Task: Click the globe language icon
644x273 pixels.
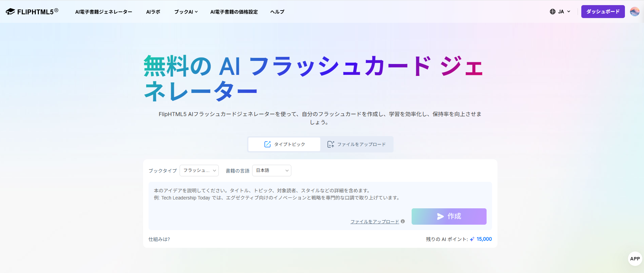Action: point(553,12)
